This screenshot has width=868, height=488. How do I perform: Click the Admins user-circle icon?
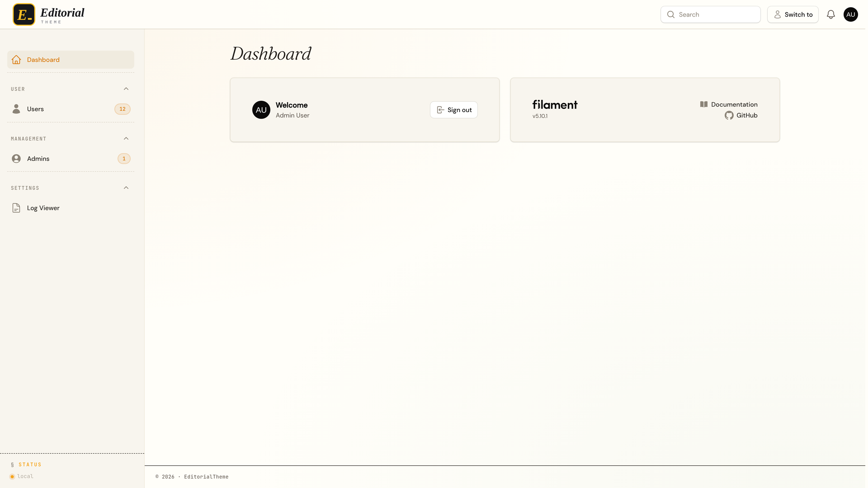[x=16, y=159]
